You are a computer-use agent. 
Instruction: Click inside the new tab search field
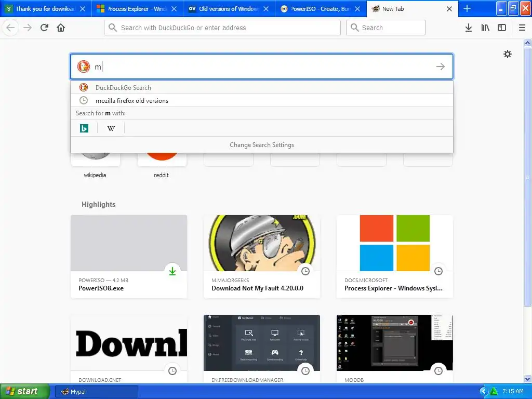pos(262,66)
